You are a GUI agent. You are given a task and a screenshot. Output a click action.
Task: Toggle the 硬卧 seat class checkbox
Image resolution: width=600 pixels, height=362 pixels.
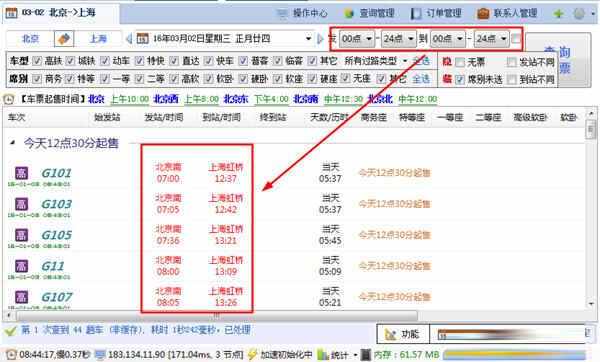coord(243,79)
